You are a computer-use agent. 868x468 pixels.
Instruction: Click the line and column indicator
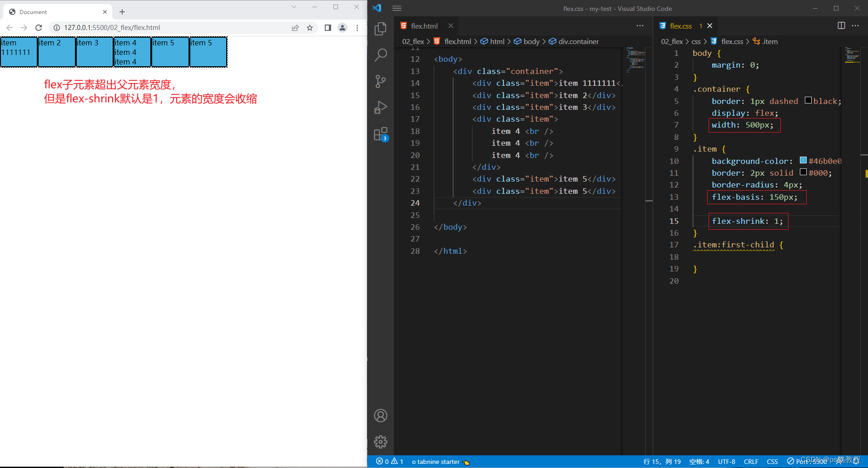click(662, 462)
